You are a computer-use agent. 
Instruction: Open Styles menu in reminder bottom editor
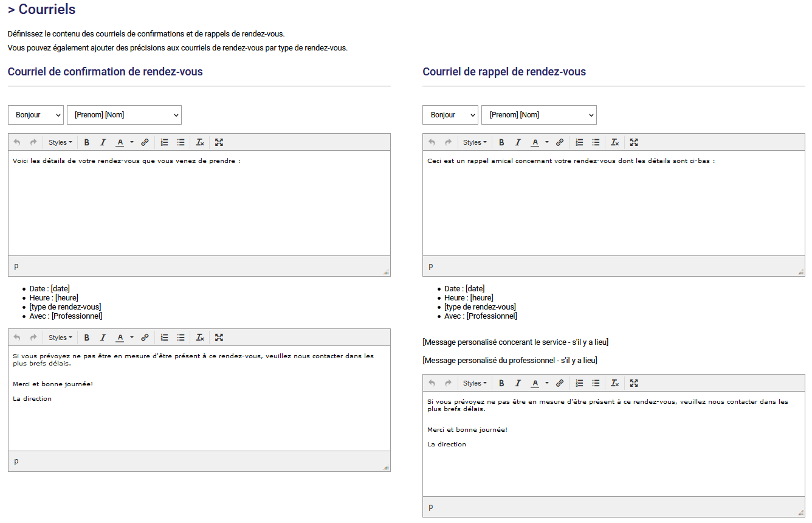click(475, 383)
